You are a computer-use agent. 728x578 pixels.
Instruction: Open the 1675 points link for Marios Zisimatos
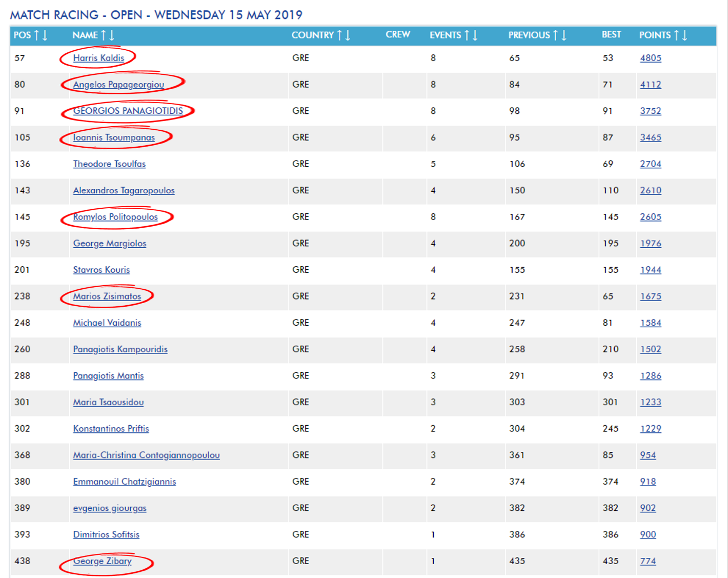click(650, 296)
